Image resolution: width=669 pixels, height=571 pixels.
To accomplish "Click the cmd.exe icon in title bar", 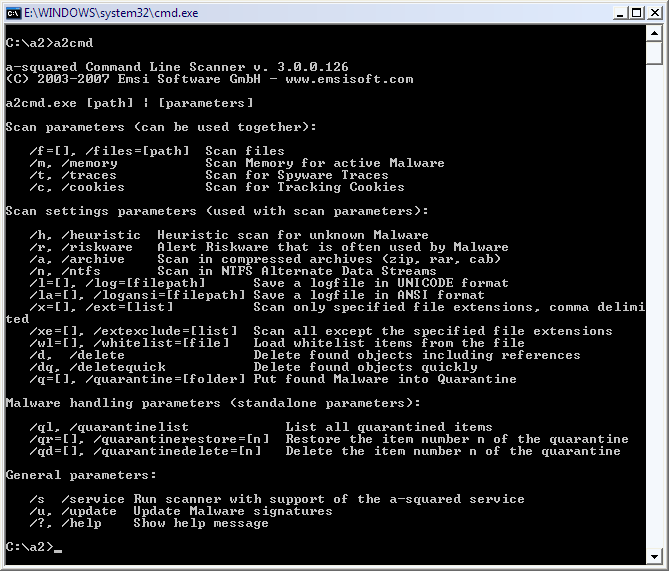I will coord(13,13).
